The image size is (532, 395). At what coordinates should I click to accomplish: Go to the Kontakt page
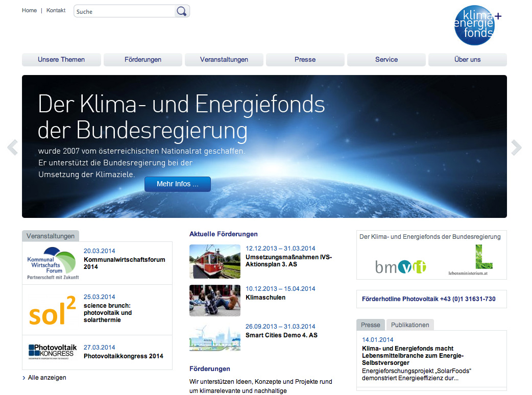[56, 11]
